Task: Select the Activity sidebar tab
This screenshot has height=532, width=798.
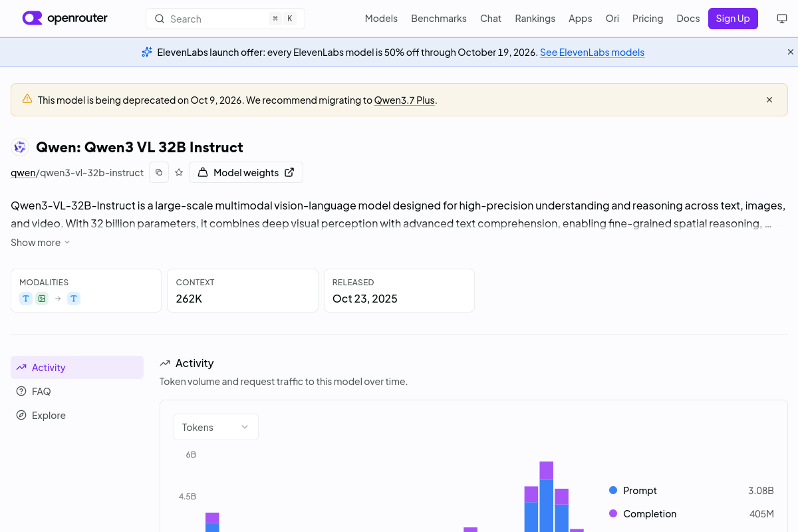Action: 77,367
